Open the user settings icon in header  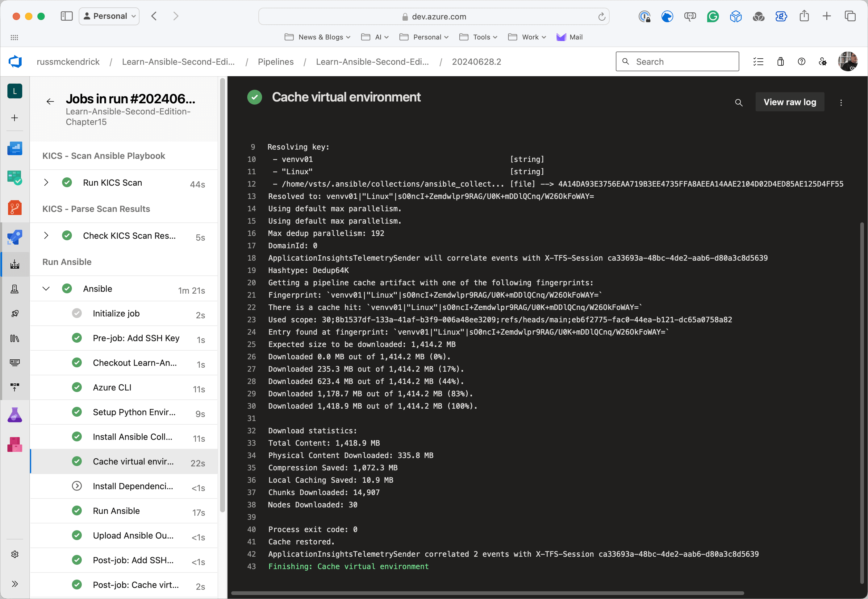pos(823,62)
